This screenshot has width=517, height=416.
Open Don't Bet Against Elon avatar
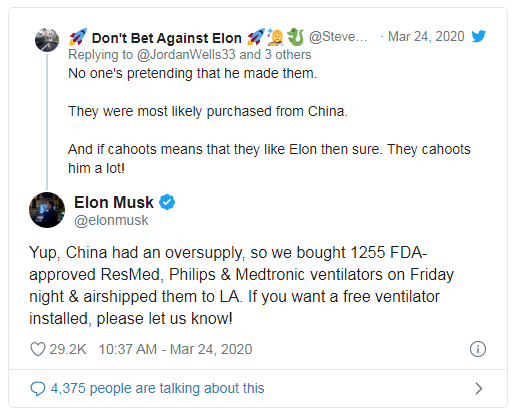[x=47, y=40]
